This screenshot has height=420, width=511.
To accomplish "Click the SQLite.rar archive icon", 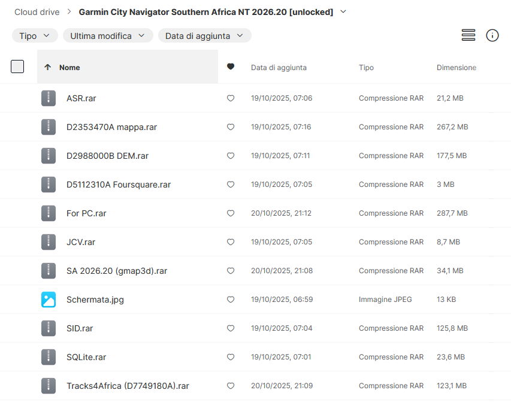I will coord(49,356).
